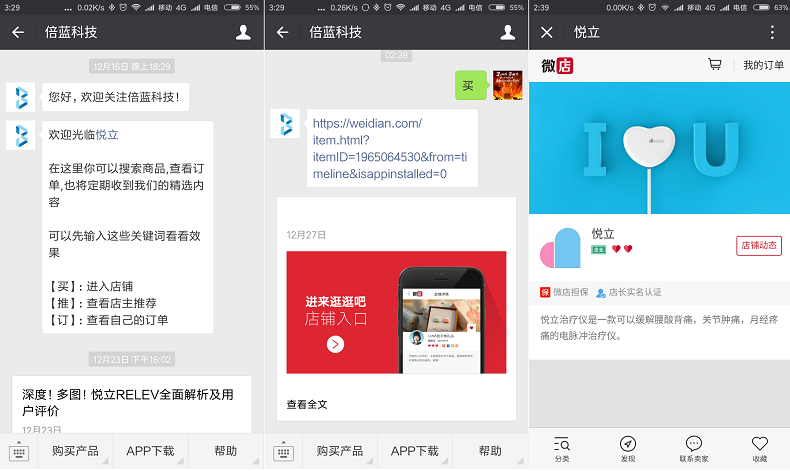790x471 pixels.
Task: Tap 微店担保 badge
Action: (x=564, y=292)
